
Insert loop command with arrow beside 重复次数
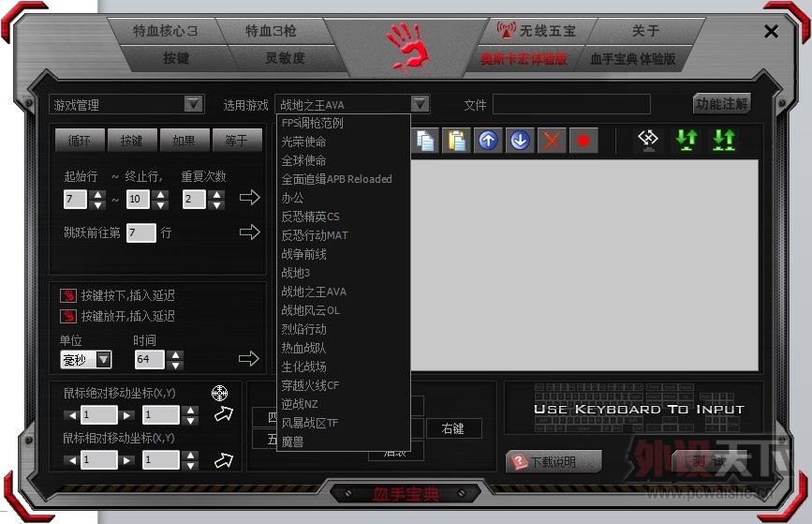coord(250,197)
